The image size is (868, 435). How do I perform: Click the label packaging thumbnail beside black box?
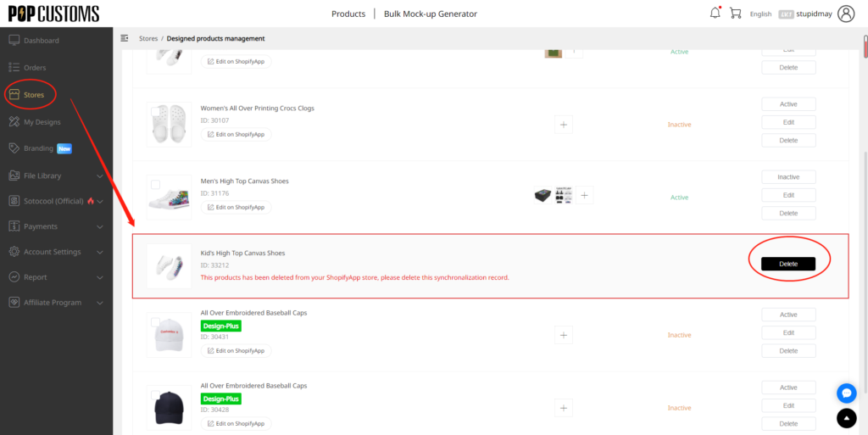click(564, 195)
